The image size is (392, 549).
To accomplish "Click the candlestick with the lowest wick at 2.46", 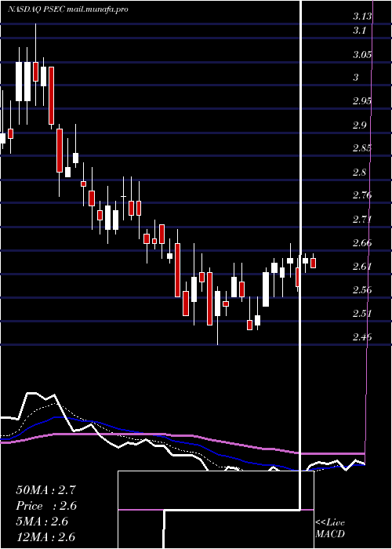I will tap(217, 317).
